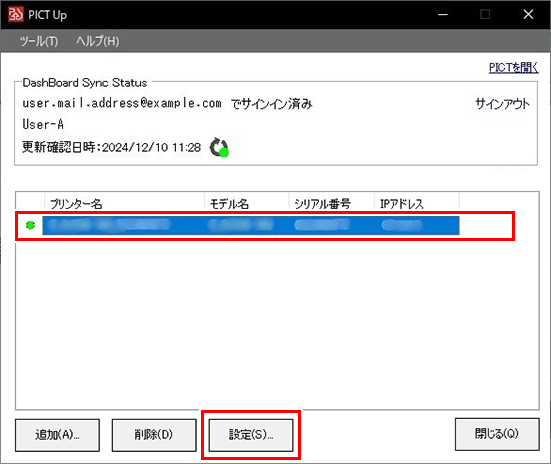Sort by シリアル番号 column header
The image size is (551, 464).
[332, 204]
